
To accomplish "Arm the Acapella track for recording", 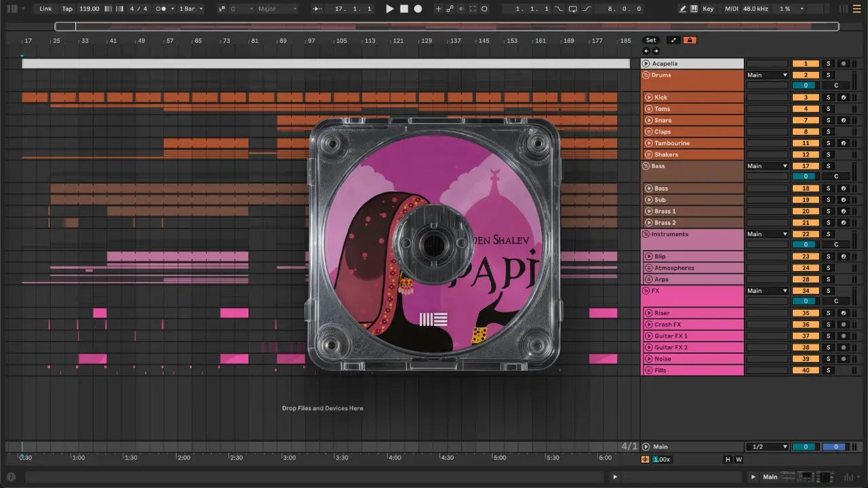I will [843, 64].
